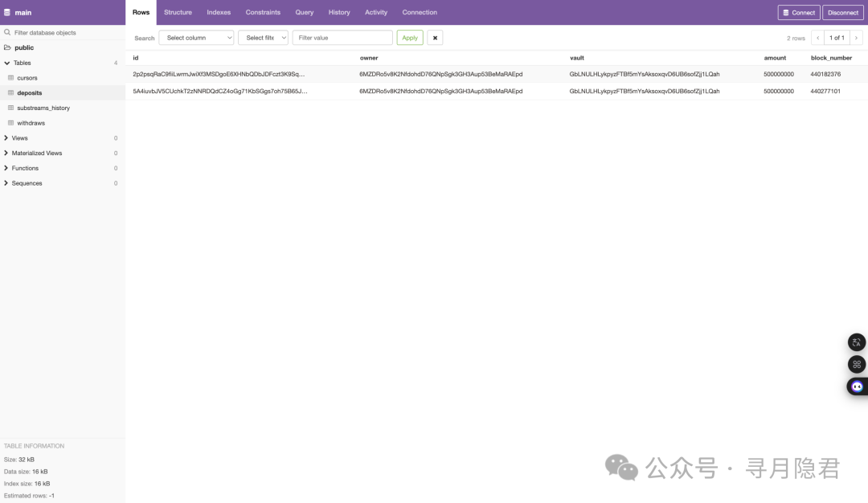The height and width of the screenshot is (503, 868).
Task: Switch to the Query tab
Action: click(x=305, y=12)
